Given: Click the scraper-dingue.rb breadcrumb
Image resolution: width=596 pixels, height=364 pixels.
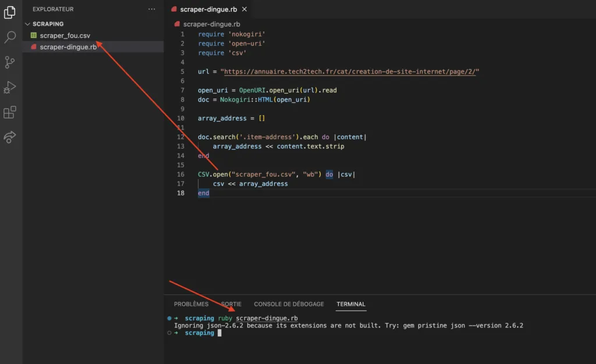Looking at the screenshot, I should point(212,24).
